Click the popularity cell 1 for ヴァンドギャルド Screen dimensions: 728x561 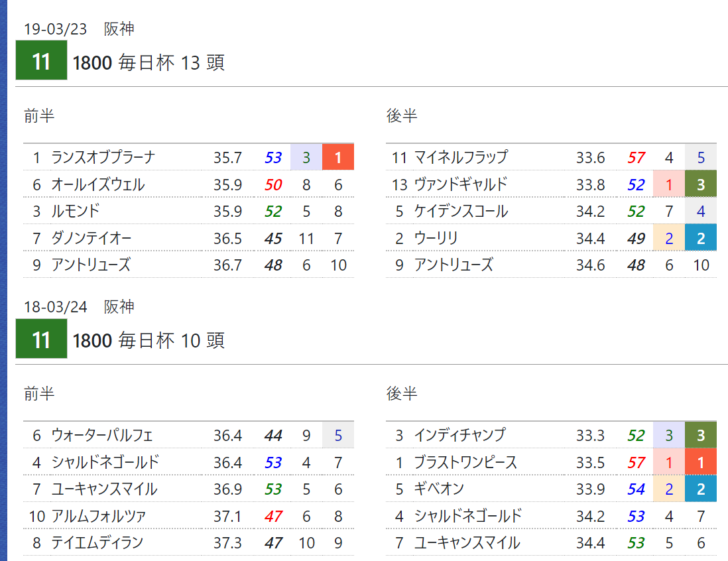[x=668, y=184]
